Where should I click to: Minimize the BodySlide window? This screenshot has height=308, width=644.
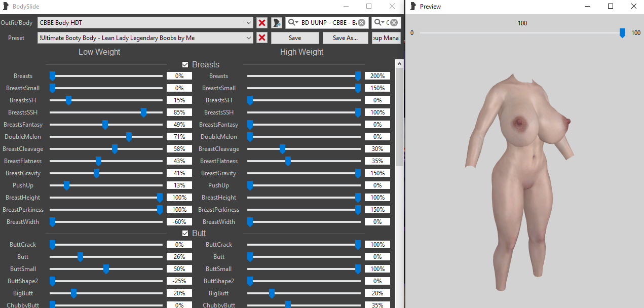coord(346,6)
